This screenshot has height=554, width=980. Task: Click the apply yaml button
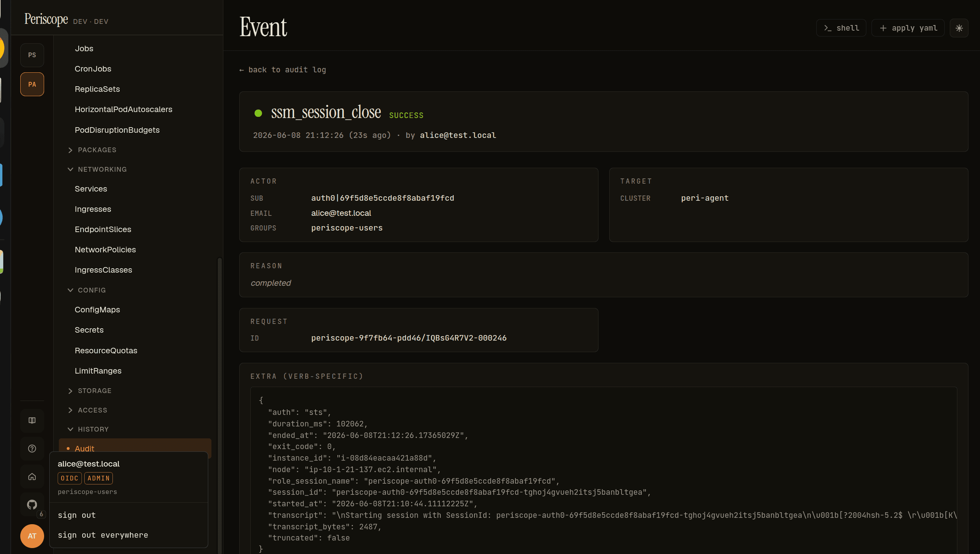click(908, 28)
